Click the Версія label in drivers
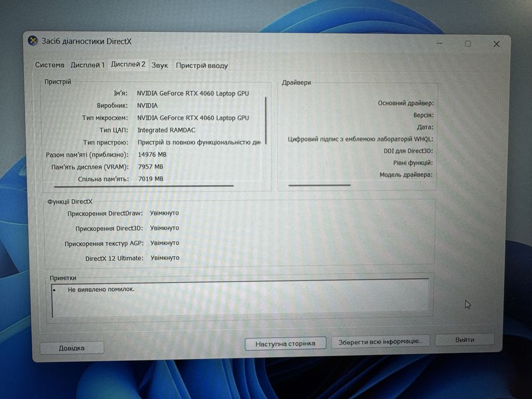532x399 pixels. (423, 115)
